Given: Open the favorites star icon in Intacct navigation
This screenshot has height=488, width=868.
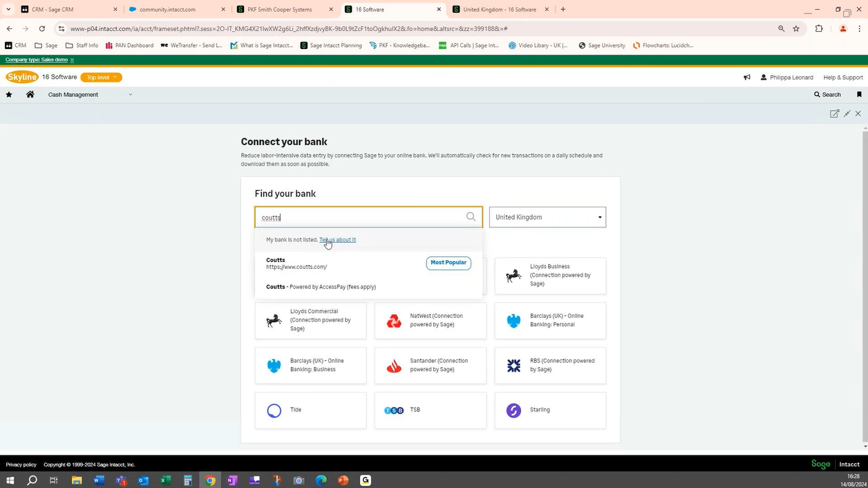Looking at the screenshot, I should [x=9, y=95].
